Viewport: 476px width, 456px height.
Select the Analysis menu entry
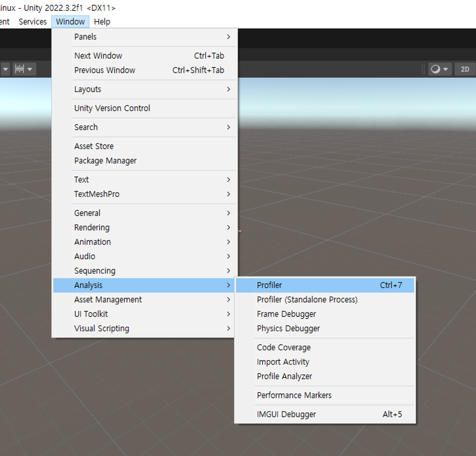coord(143,285)
